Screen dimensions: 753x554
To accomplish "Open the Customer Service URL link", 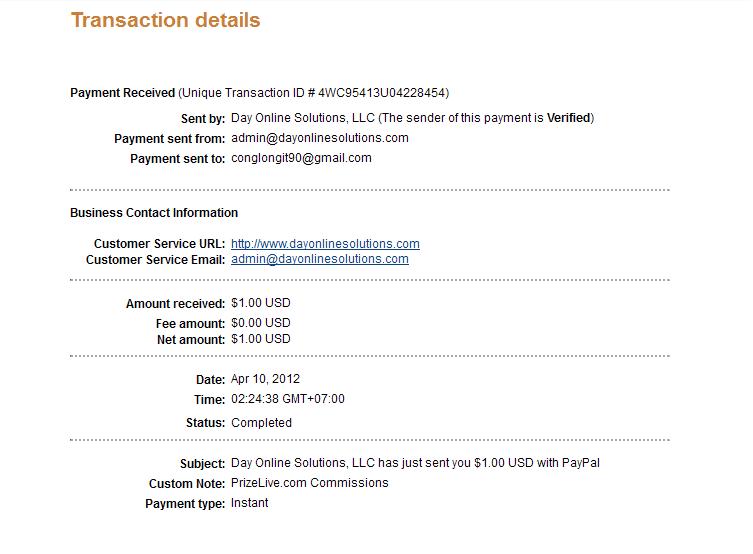I will (x=325, y=244).
